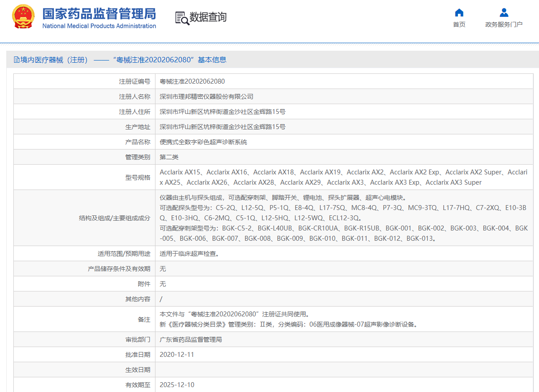
Task: Click the date 2020-12-11
Action: pyautogui.click(x=177, y=355)
